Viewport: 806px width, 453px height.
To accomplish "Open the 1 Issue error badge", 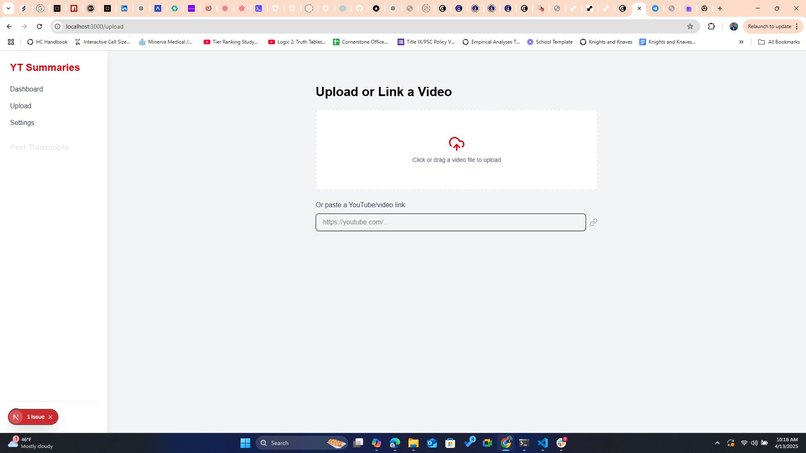I will tap(35, 417).
